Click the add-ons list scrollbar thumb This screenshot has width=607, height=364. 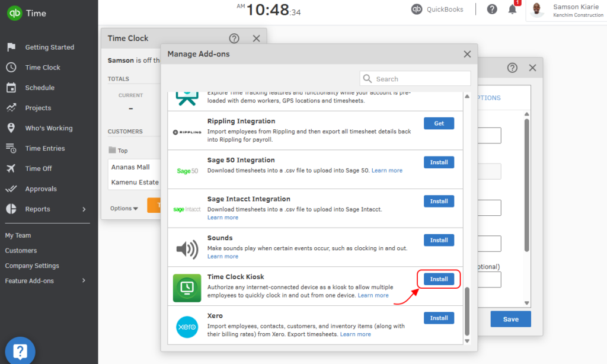467,311
